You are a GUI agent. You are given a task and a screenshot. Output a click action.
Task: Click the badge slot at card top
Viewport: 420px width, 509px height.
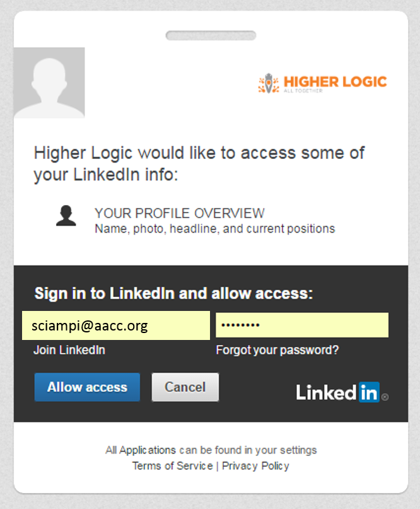211,35
